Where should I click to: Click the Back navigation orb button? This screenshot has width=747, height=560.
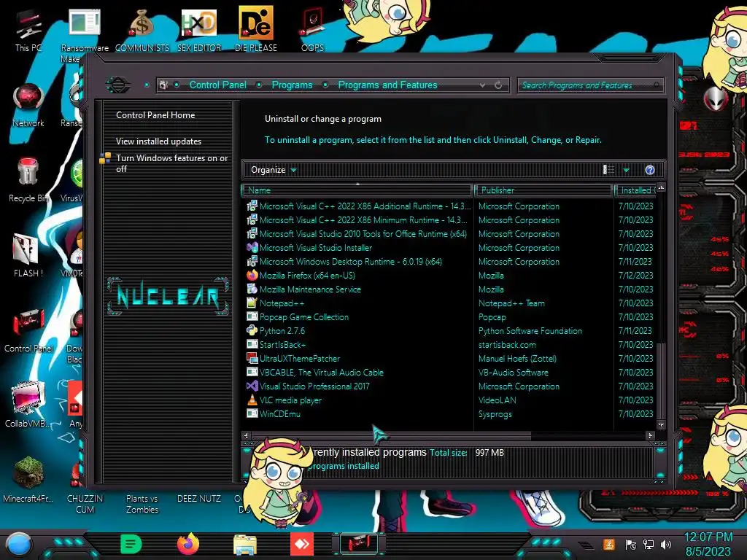[118, 85]
